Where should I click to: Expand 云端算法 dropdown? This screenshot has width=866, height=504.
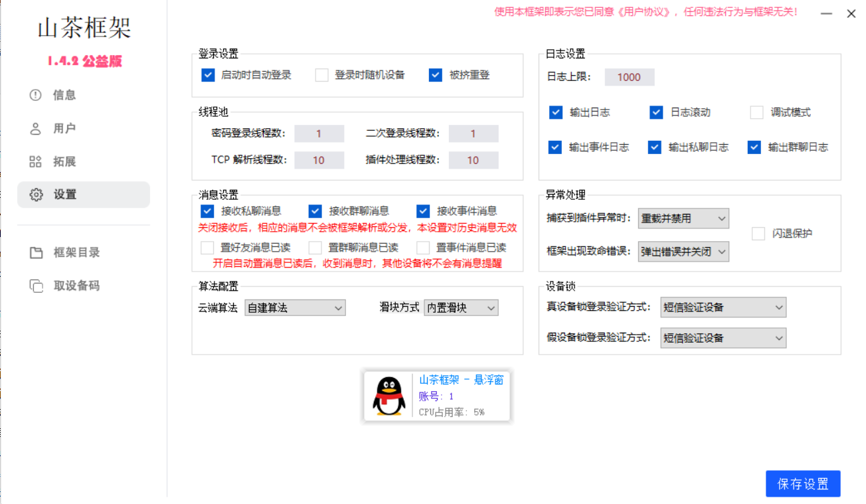click(x=295, y=308)
